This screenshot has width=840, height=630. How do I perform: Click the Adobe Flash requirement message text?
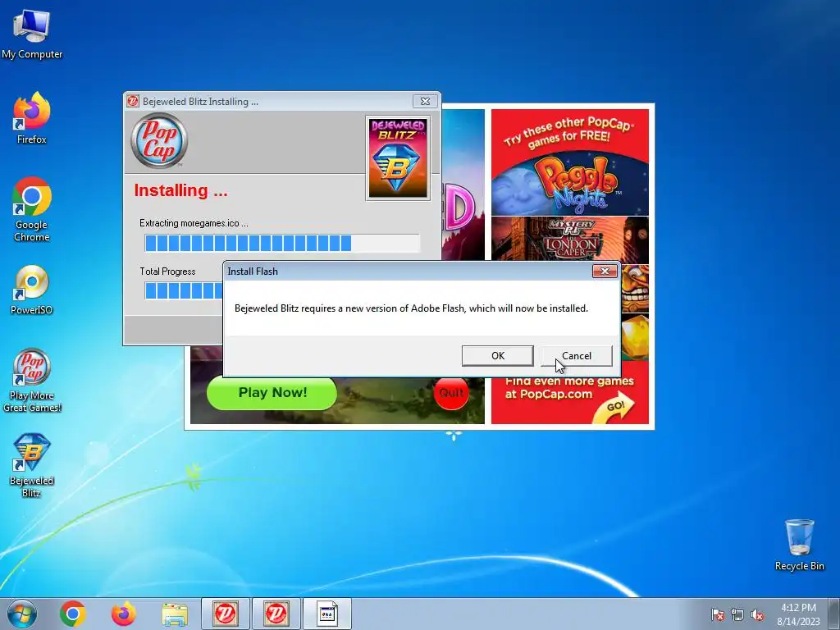click(x=412, y=308)
